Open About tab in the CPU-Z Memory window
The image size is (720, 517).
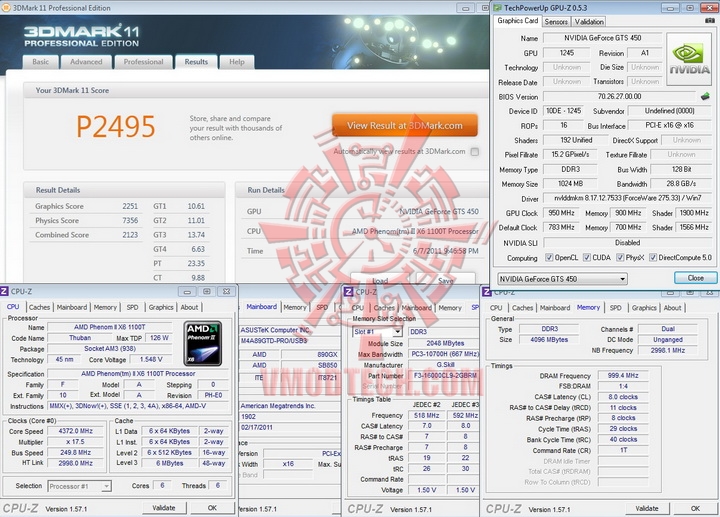click(672, 308)
